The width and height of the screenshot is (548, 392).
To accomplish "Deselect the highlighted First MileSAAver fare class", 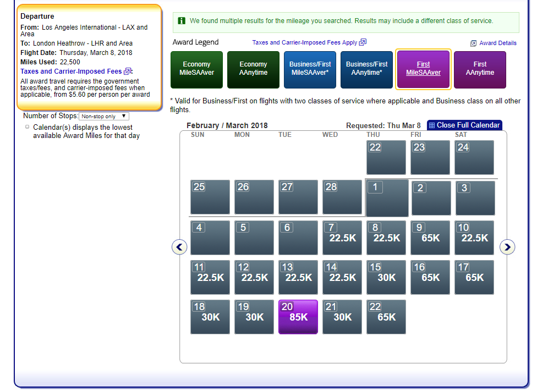I will [423, 69].
